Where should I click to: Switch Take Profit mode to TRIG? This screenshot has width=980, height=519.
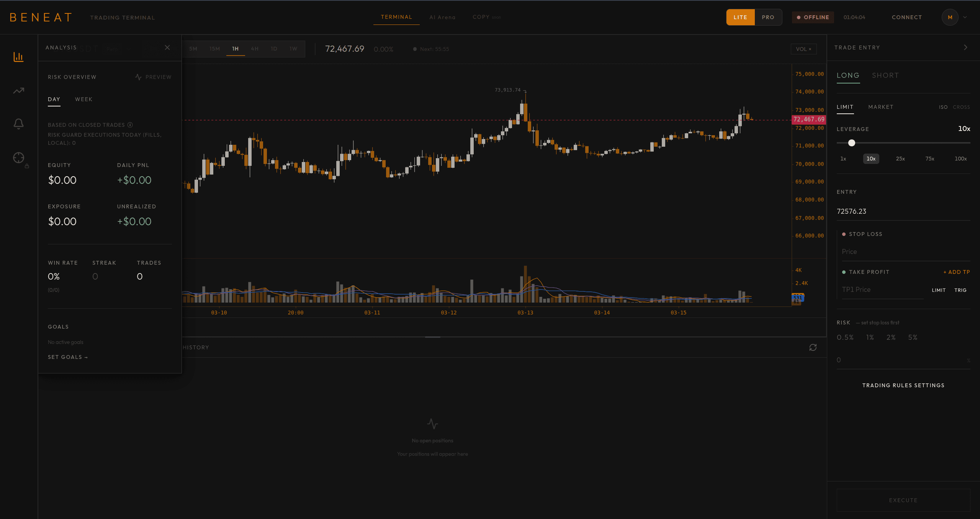pos(960,290)
